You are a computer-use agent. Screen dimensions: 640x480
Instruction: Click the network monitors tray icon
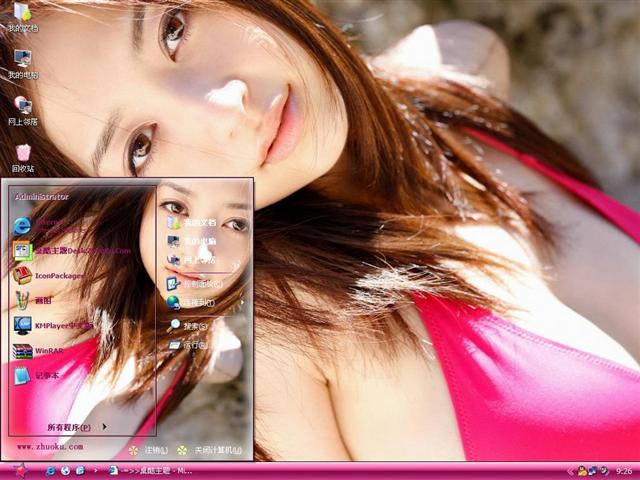coord(592,471)
